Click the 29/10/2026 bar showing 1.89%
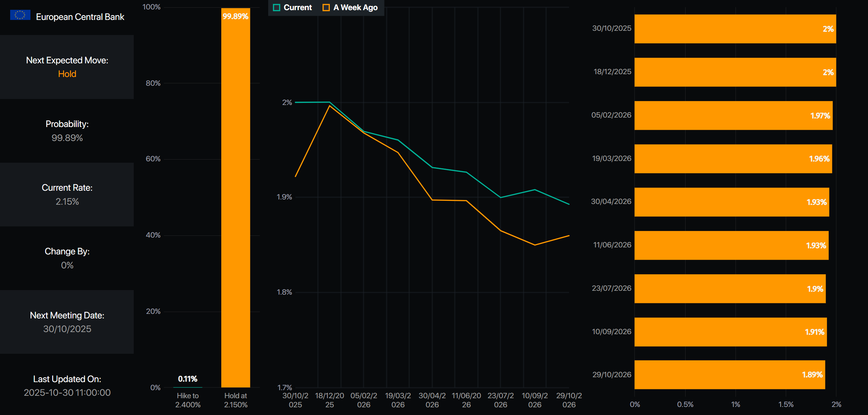The width and height of the screenshot is (868, 415). point(729,375)
